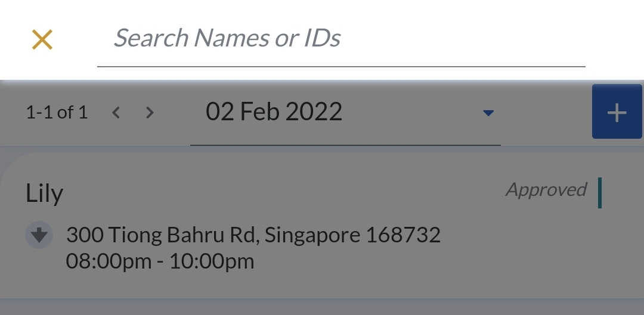Click the Search Names or IDs field
The height and width of the screenshot is (315, 644).
point(340,39)
